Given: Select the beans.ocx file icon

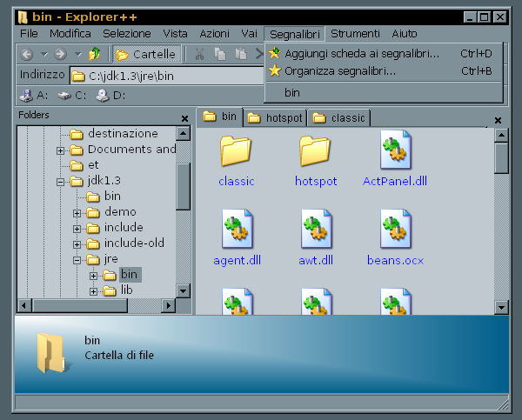Looking at the screenshot, I should 396,229.
